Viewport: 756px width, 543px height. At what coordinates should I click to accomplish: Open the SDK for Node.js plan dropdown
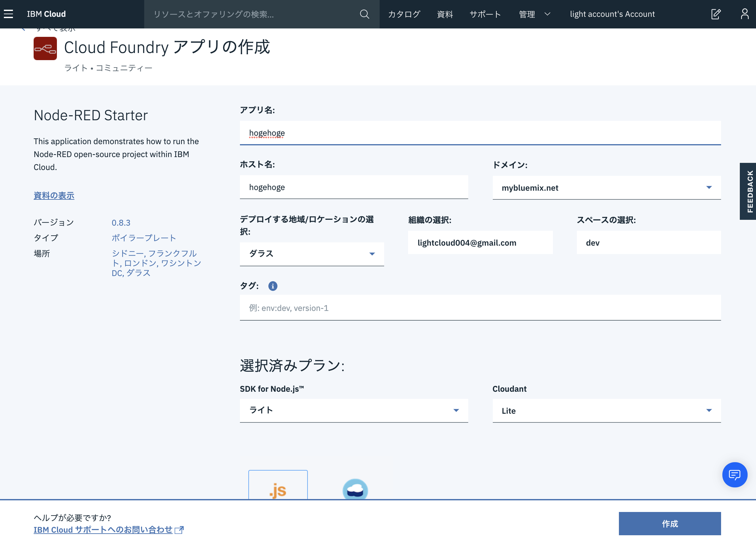click(354, 410)
